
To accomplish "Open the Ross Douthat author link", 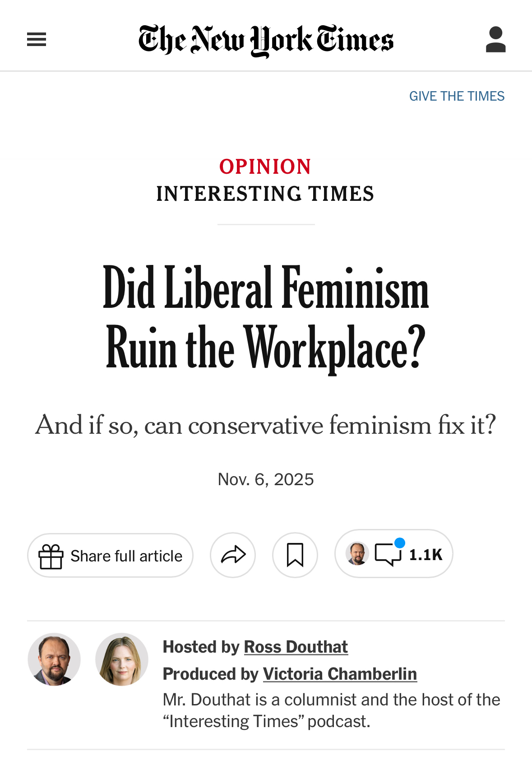I will [x=296, y=647].
